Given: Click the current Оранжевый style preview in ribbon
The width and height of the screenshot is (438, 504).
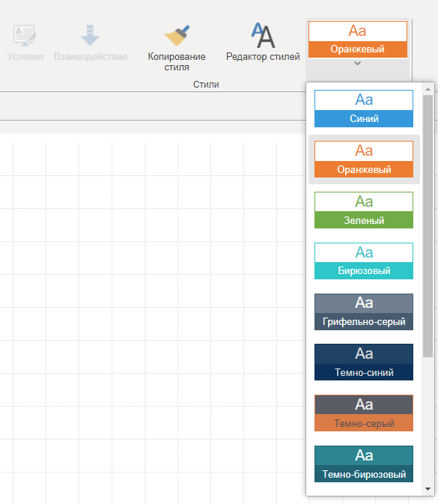Looking at the screenshot, I should pyautogui.click(x=358, y=40).
